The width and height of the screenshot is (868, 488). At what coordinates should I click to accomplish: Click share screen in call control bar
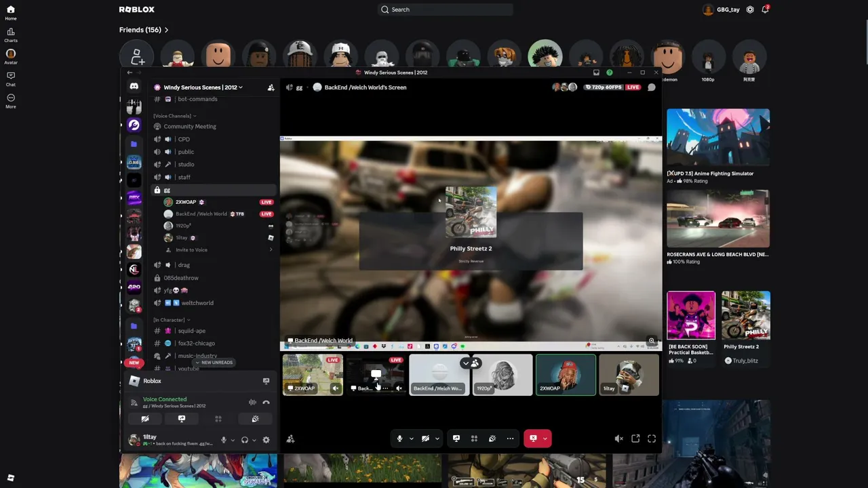point(456,439)
